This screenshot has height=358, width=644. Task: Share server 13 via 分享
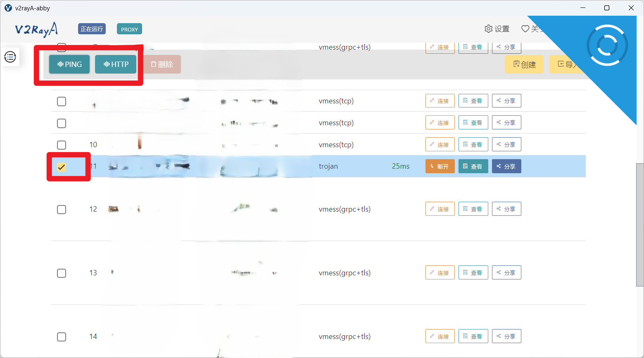point(506,272)
